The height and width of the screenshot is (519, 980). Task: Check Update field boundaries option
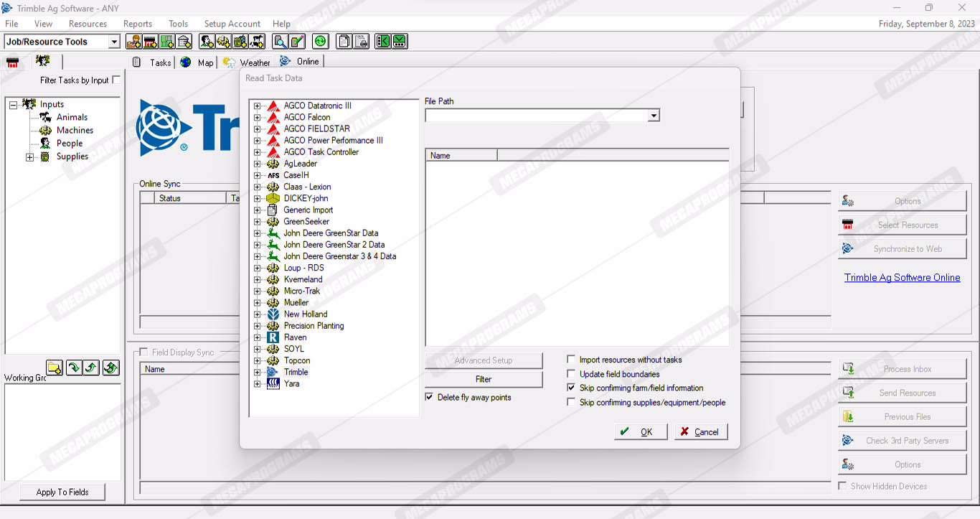(571, 374)
